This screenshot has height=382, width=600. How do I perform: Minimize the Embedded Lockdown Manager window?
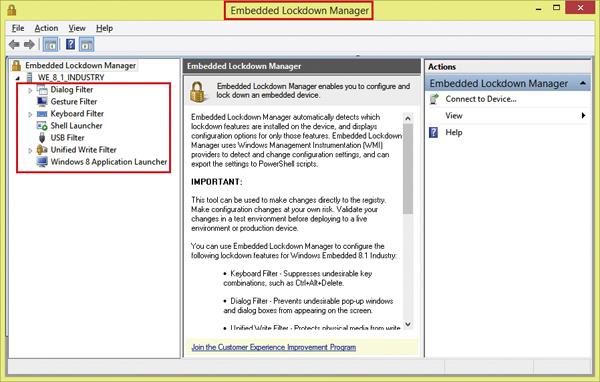click(538, 8)
